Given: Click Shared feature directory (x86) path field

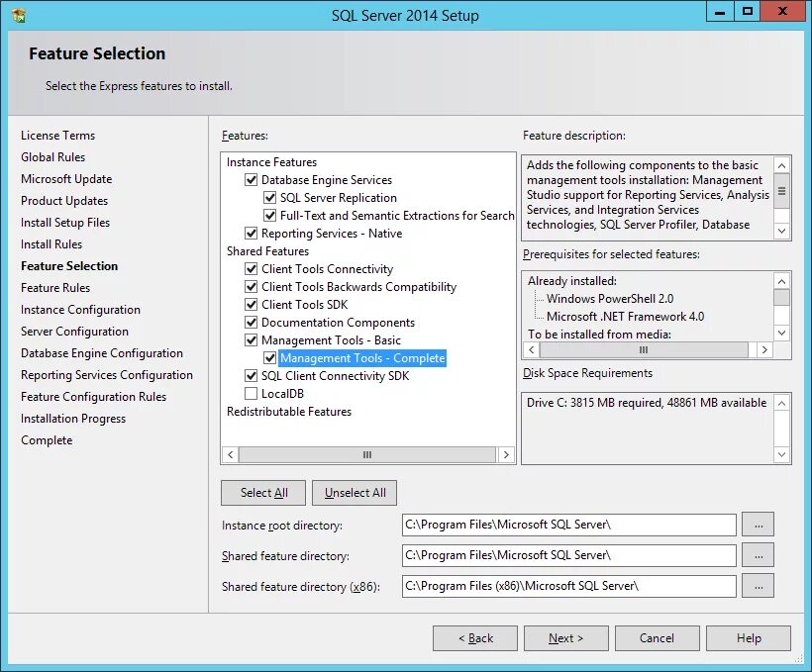Looking at the screenshot, I should (x=569, y=586).
